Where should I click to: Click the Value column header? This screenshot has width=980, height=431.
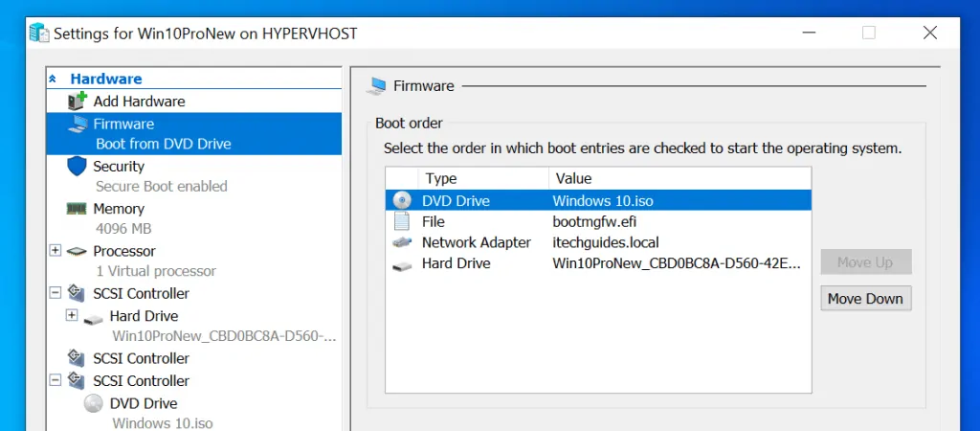point(572,178)
